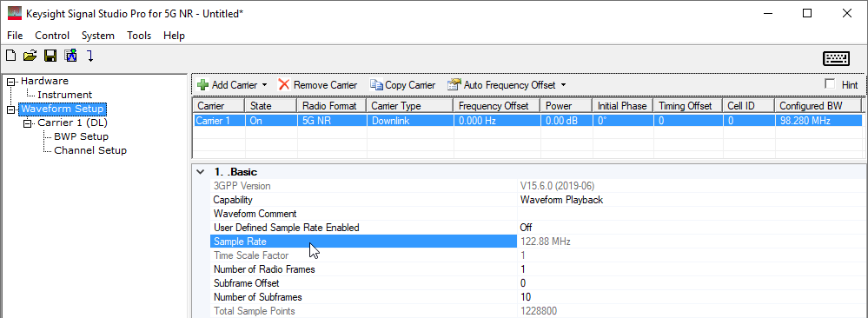The width and height of the screenshot is (868, 318).
Task: Click the Auto Frequency Offset button label
Action: (509, 85)
